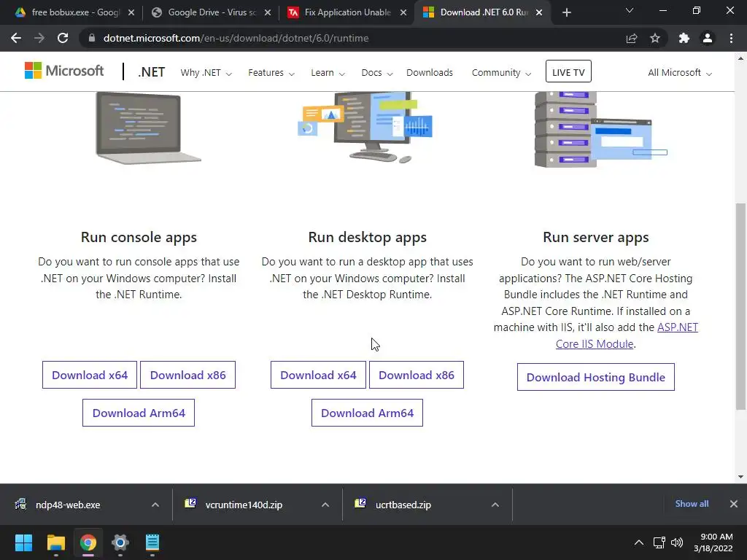The height and width of the screenshot is (560, 747).
Task: Expand the All Microsoft menu
Action: click(680, 73)
